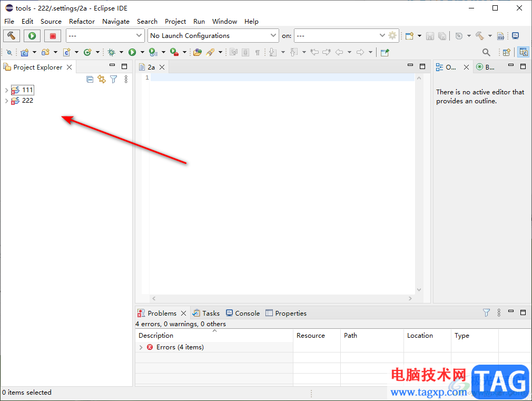This screenshot has width=532, height=401.
Task: Click the Collapse All icon in Project Explorer
Action: click(90, 80)
